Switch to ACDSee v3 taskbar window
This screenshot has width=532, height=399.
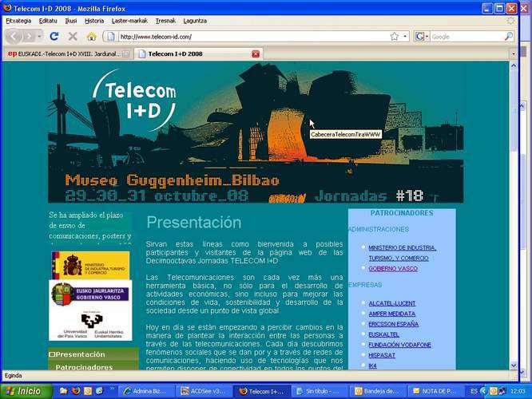coord(204,391)
